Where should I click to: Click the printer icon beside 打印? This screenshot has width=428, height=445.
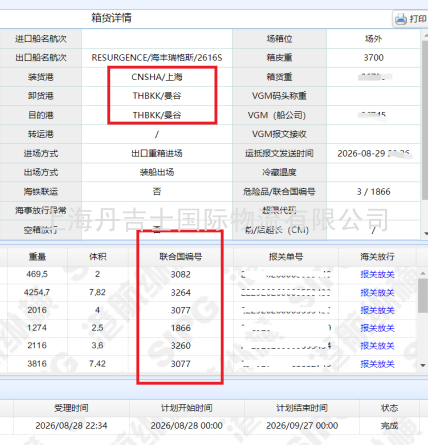pos(401,19)
